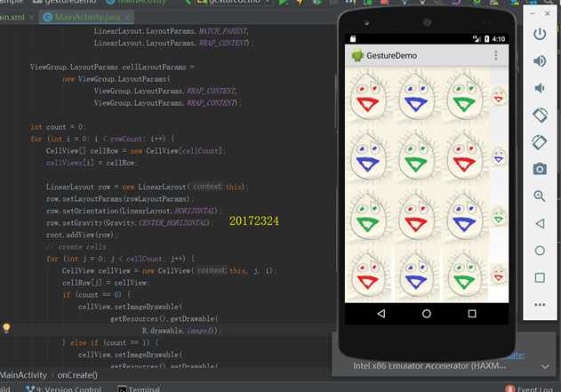Screen dimensions: 561x392
Task: Tap the blue-mouth face in the fourth row
Action: (x=416, y=276)
